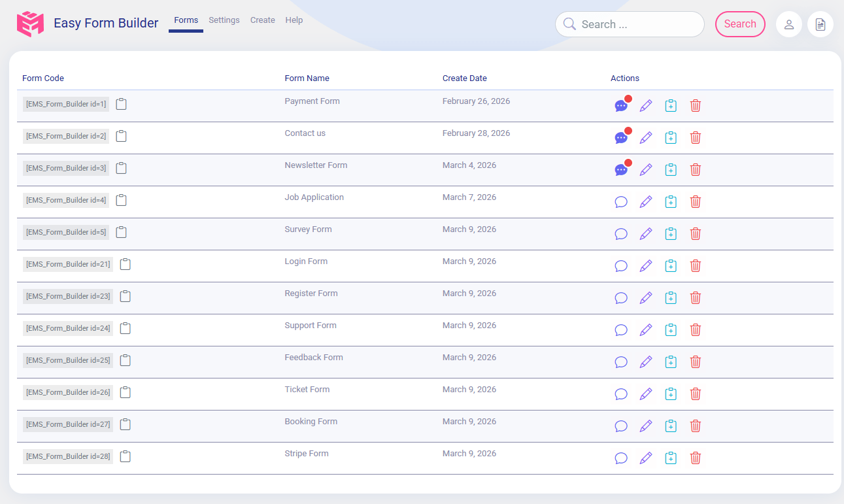Screen dimensions: 844x504
Task: Select the Forms navigation link
Action: pyautogui.click(x=186, y=20)
